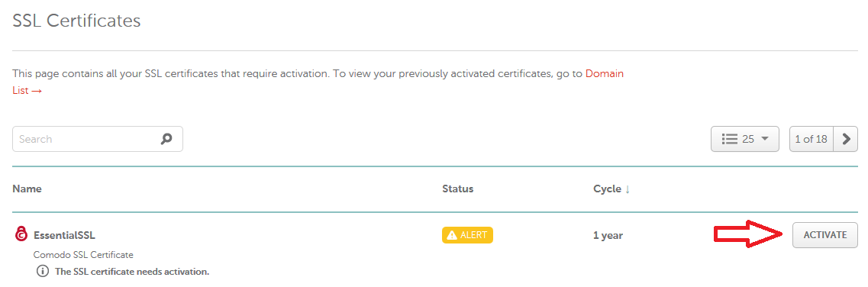Image resolution: width=868 pixels, height=287 pixels.
Task: Sort by the Status column header
Action: tap(458, 189)
